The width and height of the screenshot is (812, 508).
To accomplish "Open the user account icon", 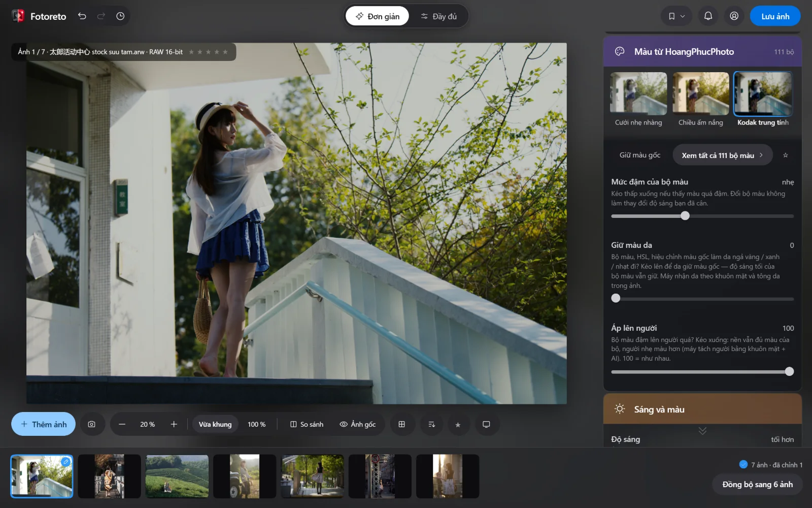I will click(x=734, y=16).
